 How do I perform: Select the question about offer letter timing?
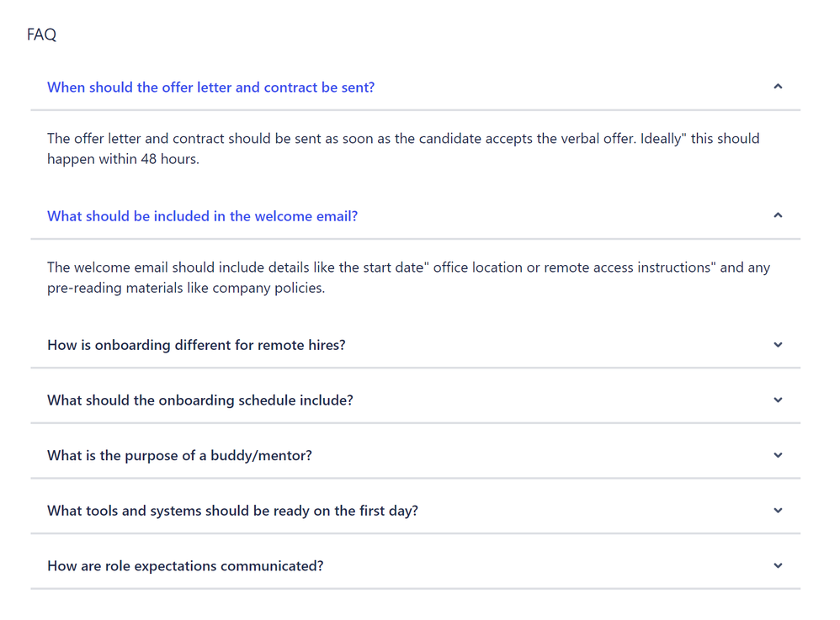210,87
